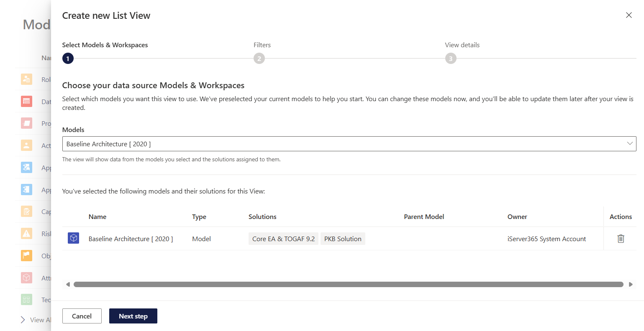Select the Select Models & Workspaces step
This screenshot has height=331, width=644.
(105, 45)
